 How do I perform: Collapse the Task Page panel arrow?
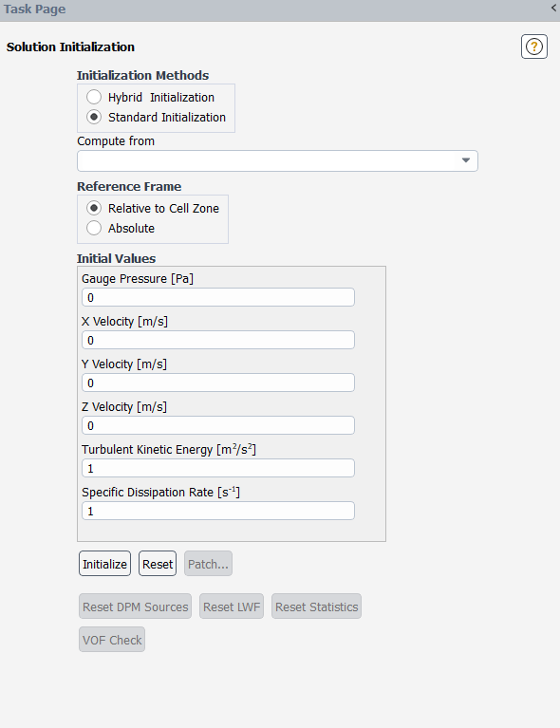pos(553,8)
